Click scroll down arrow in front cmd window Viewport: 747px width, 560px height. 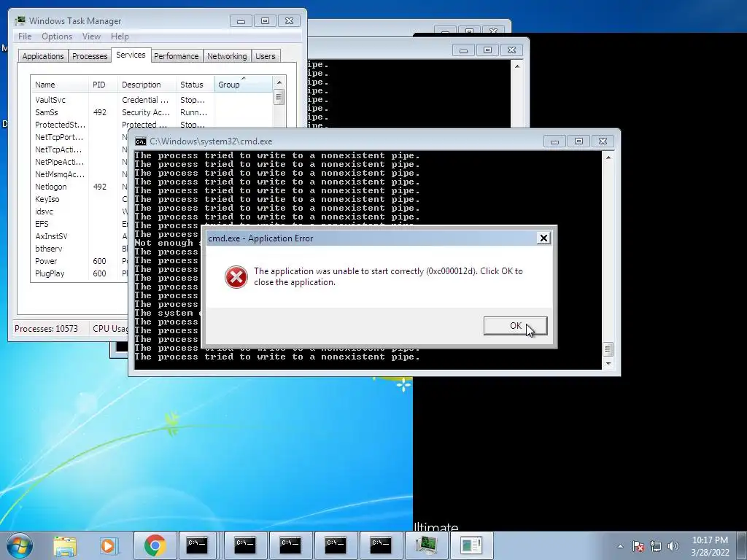click(x=608, y=365)
